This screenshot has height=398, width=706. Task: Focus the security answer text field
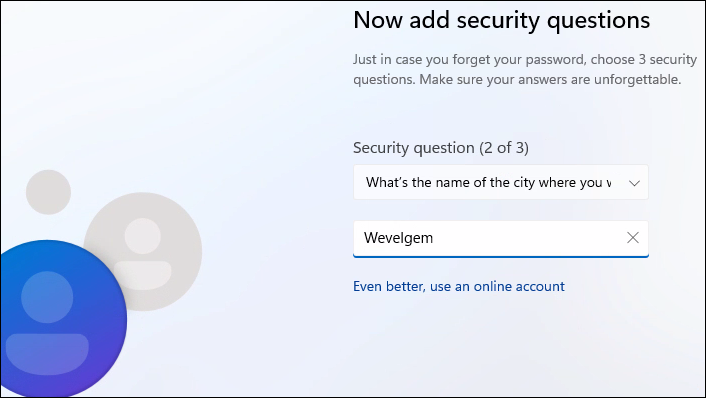(x=501, y=239)
